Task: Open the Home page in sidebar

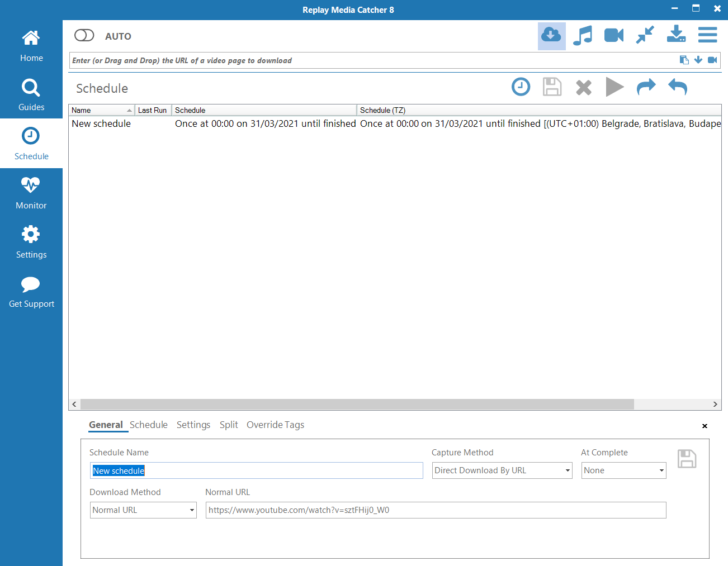Action: coord(31,45)
